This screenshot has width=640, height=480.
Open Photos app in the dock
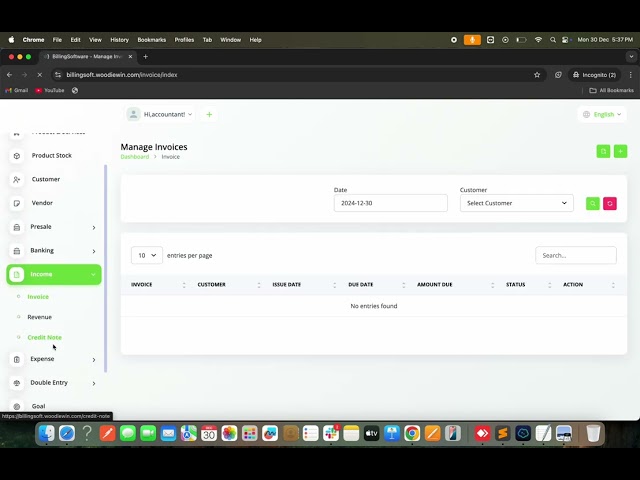click(229, 433)
